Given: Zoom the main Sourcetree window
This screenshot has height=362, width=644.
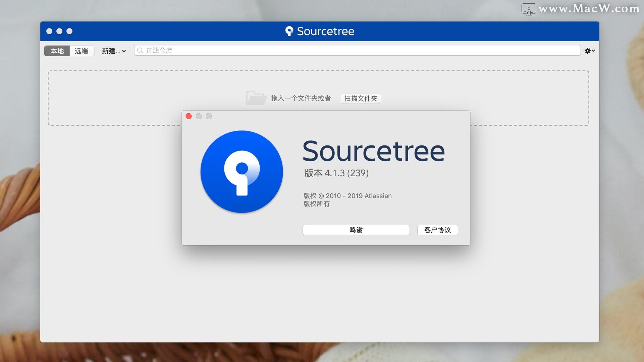Looking at the screenshot, I should [x=69, y=31].
